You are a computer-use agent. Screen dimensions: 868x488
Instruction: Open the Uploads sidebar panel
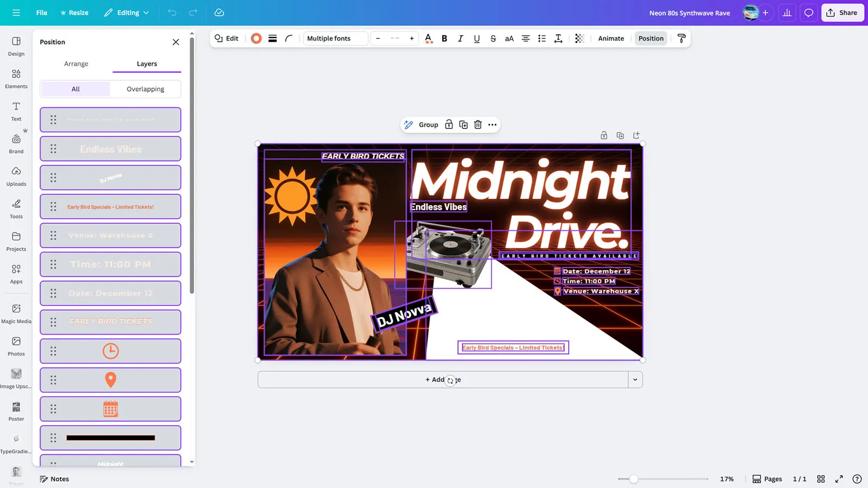16,176
